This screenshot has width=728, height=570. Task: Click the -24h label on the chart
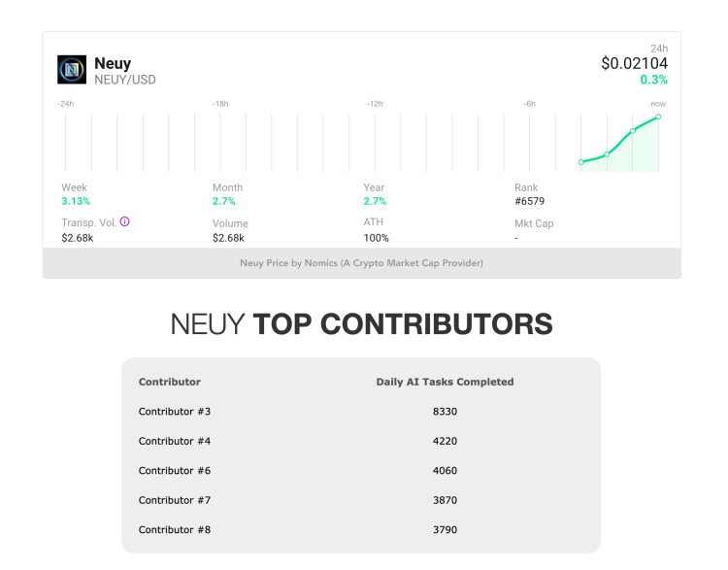click(66, 103)
